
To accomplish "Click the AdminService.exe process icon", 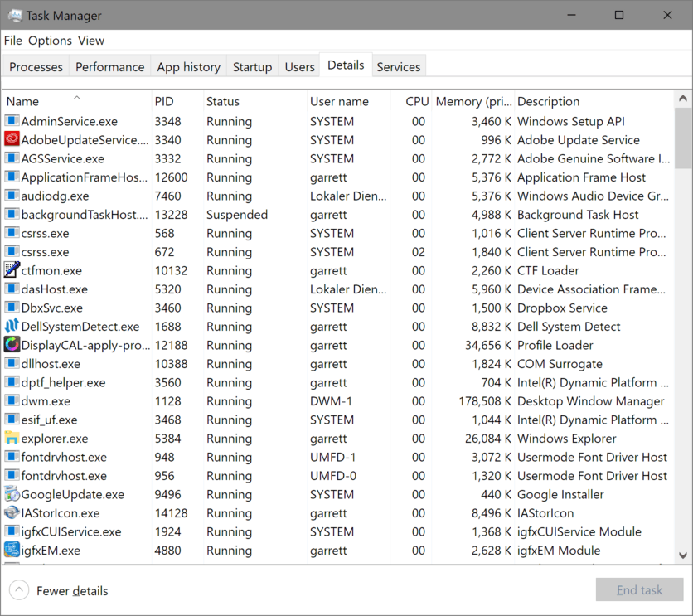I will coord(12,120).
